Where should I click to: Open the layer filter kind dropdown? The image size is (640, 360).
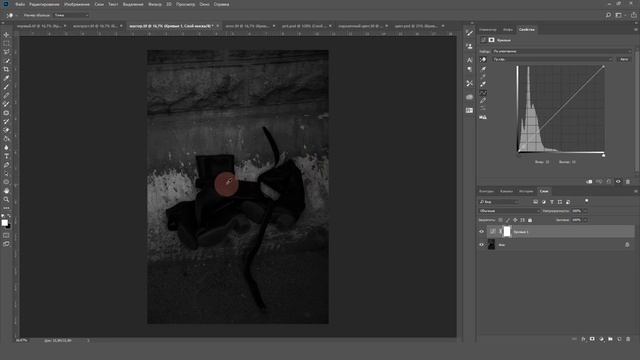(x=499, y=202)
